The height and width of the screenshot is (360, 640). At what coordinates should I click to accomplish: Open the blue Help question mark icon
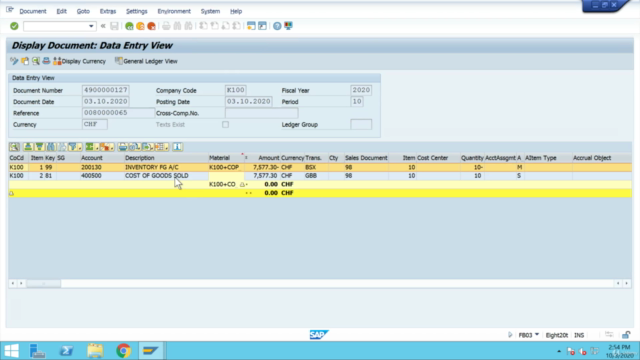tap(277, 26)
